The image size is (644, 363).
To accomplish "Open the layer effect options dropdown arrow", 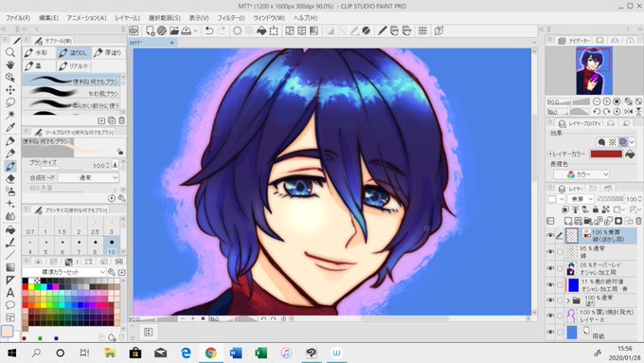I will pos(632,142).
